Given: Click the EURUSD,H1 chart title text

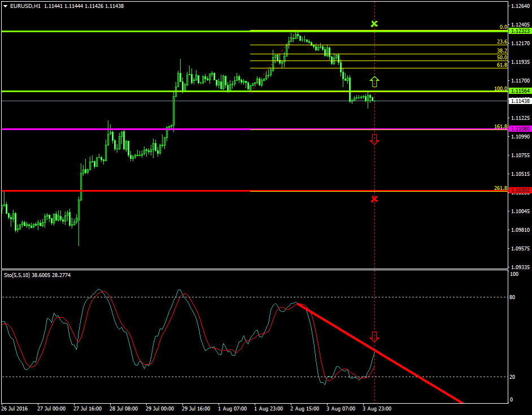Looking at the screenshot, I should click(x=25, y=6).
